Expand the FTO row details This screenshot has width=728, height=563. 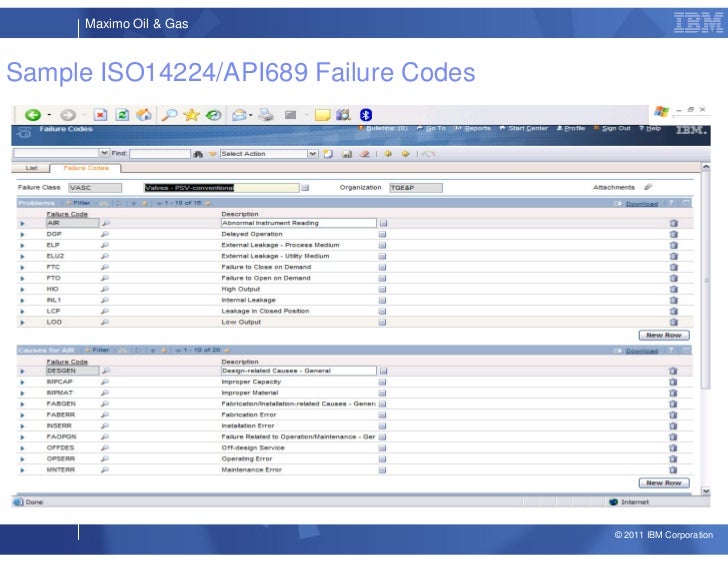[x=22, y=278]
